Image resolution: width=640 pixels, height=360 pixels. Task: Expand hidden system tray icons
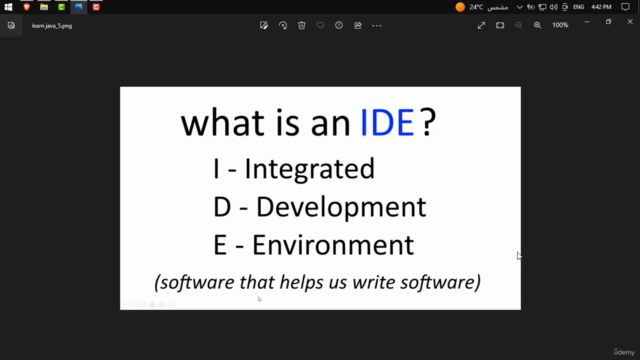[519, 7]
